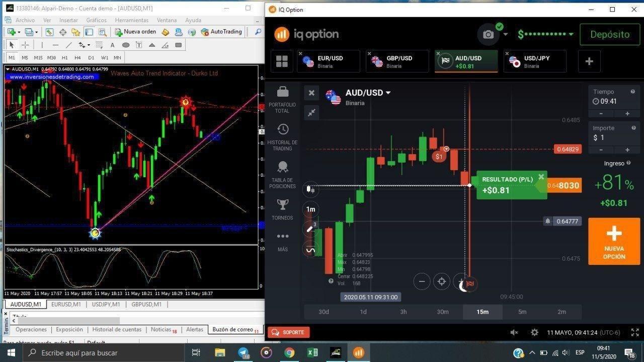Expand profiles dropdown arrow in MetaTrader
Viewport: 644px width, 362px height.
36,32
